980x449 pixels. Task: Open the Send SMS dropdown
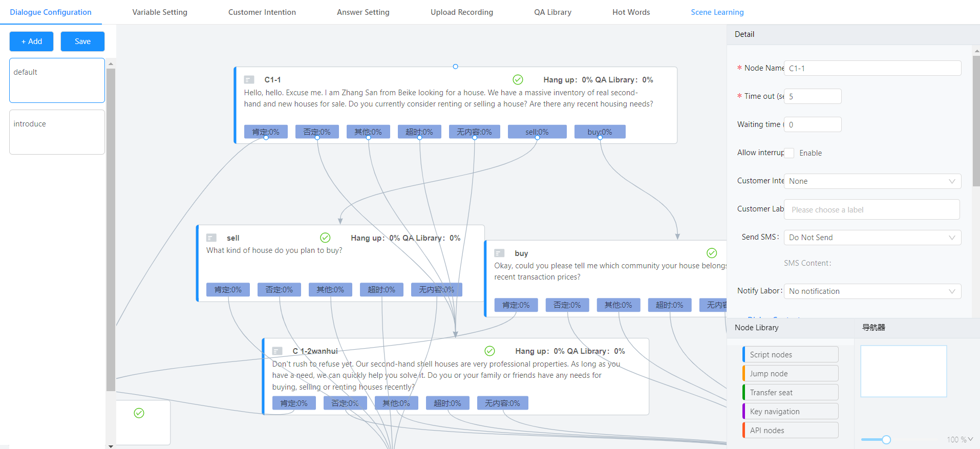coord(872,238)
